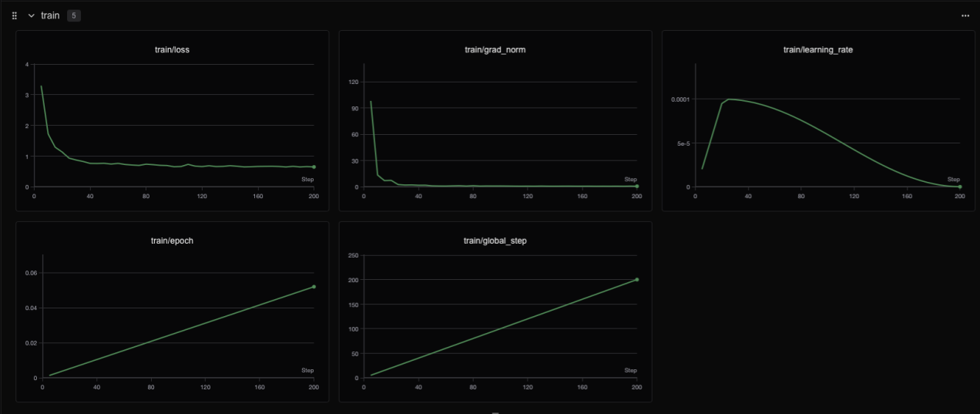Click the peak of the learning_rate curve

pyautogui.click(x=729, y=99)
